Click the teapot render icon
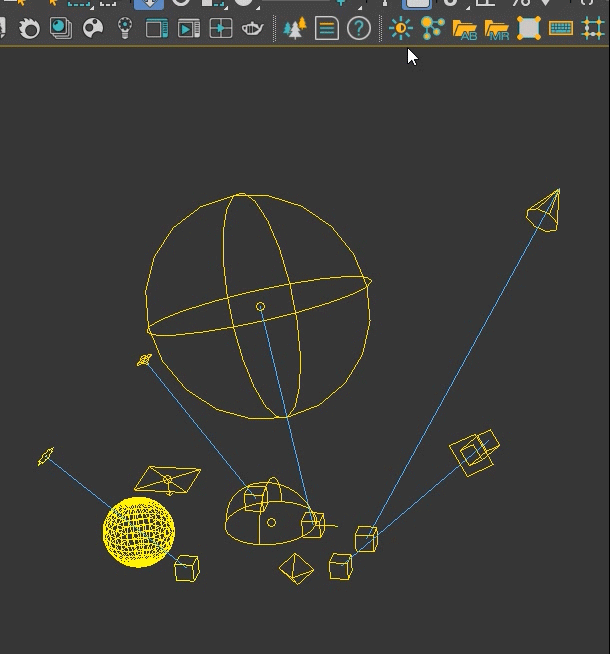Screen dimensions: 610x654 (x=253, y=28)
